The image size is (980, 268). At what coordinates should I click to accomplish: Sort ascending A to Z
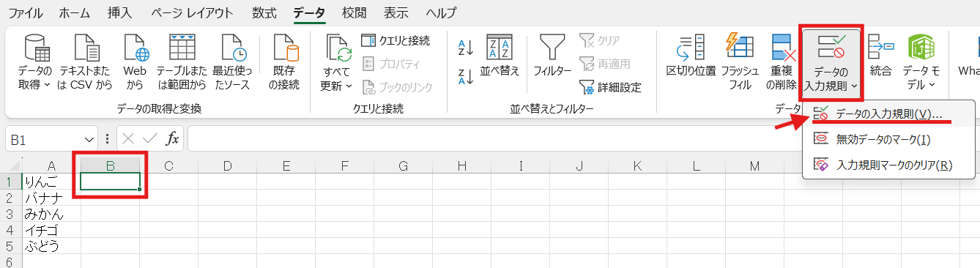click(466, 48)
